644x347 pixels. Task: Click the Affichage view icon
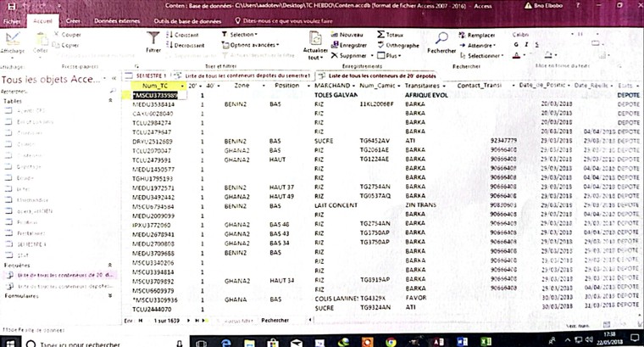click(x=12, y=40)
